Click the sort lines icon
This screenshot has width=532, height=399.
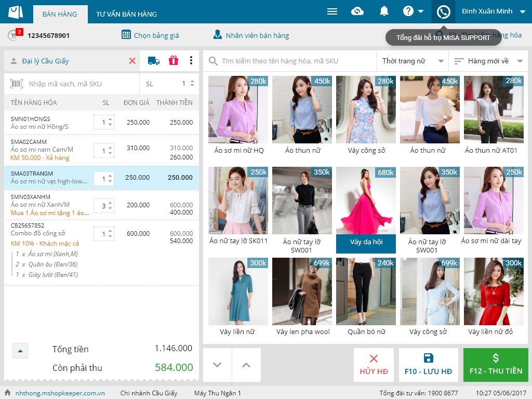459,61
